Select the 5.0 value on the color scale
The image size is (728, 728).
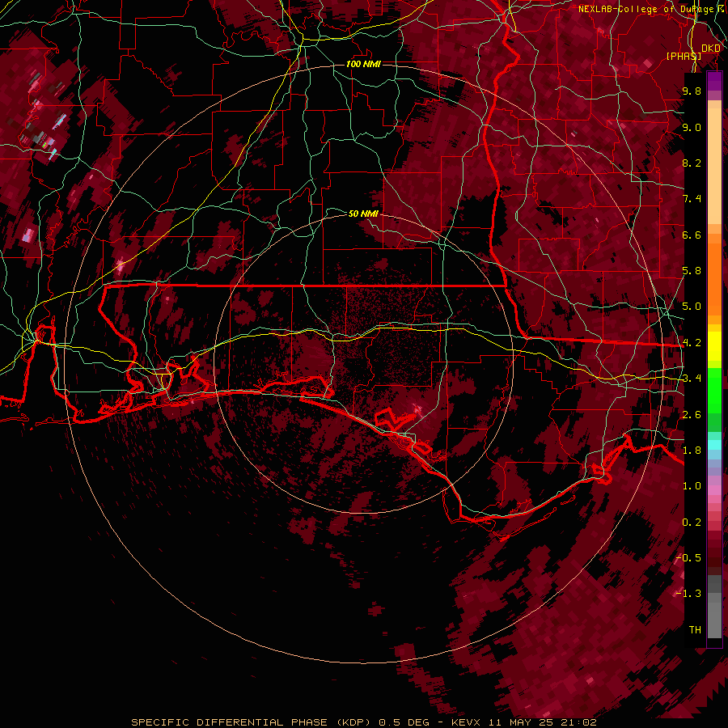(x=692, y=307)
